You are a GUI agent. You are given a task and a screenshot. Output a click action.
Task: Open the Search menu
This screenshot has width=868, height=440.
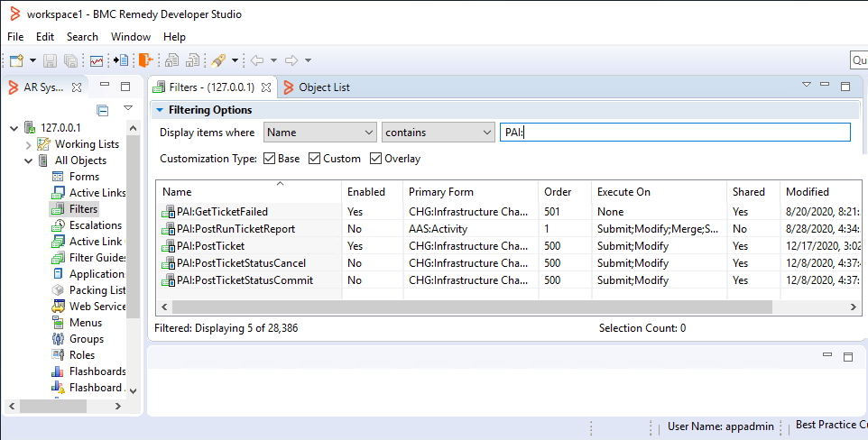point(82,37)
